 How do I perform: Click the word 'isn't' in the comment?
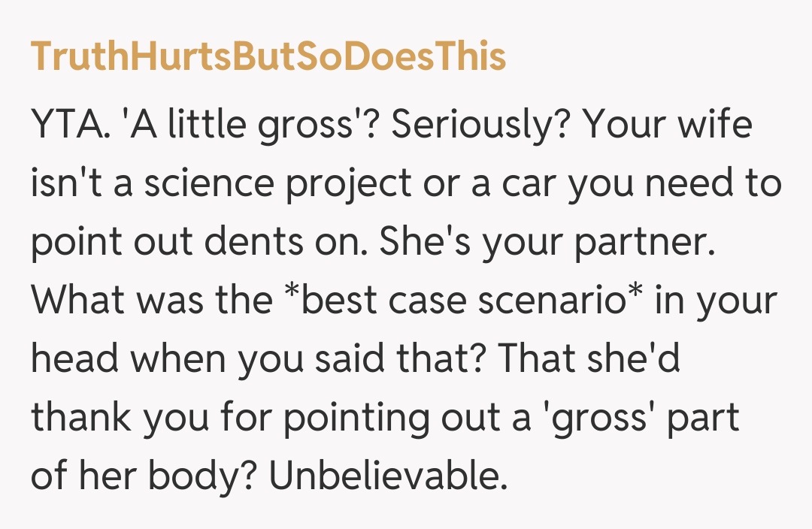(63, 185)
